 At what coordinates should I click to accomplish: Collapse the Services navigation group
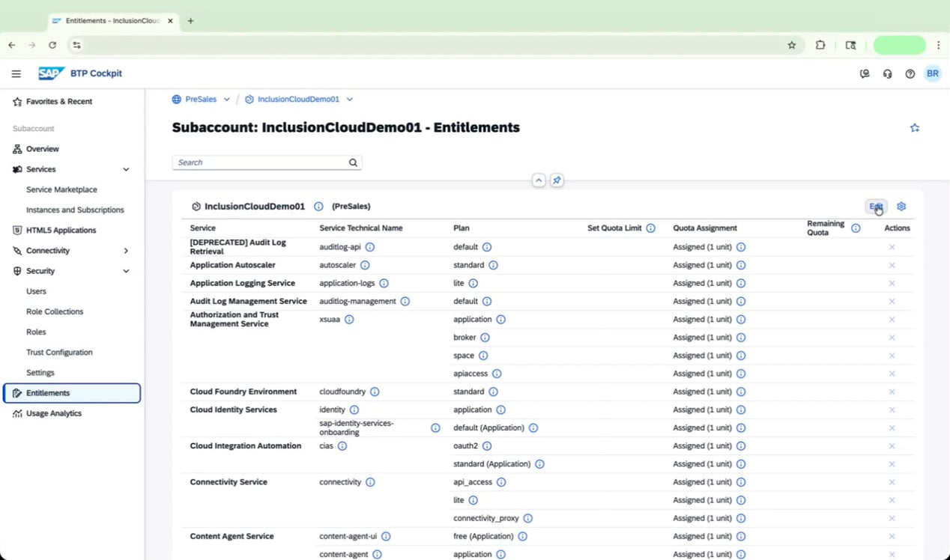126,169
